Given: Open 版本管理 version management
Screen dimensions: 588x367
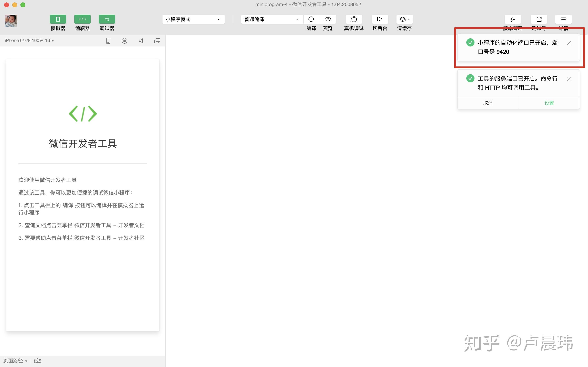Looking at the screenshot, I should 513,19.
